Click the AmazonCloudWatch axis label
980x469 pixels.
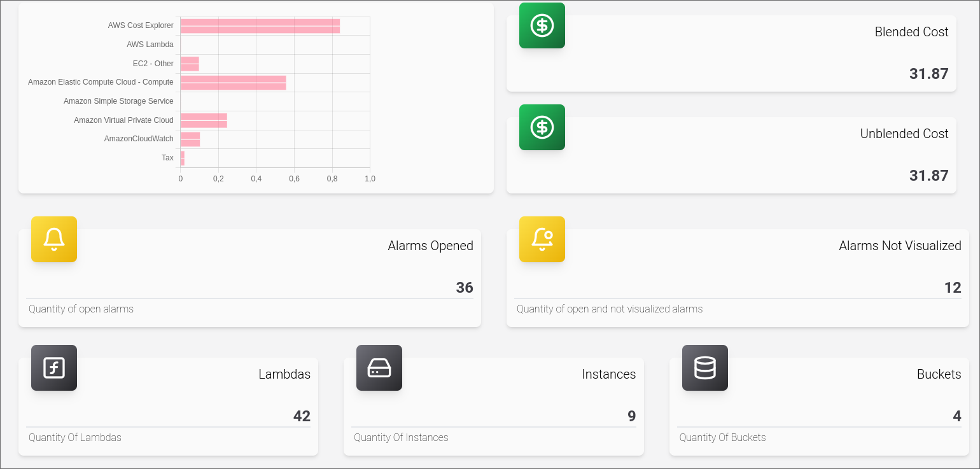[139, 139]
